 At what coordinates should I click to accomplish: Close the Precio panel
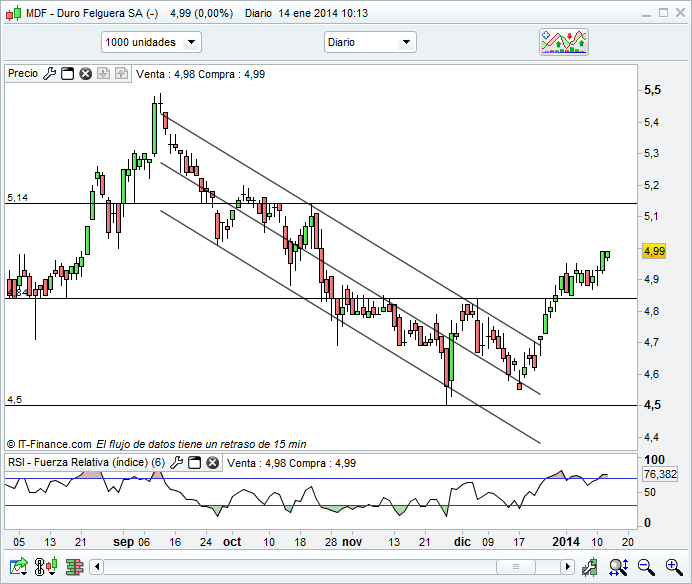pyautogui.click(x=86, y=74)
